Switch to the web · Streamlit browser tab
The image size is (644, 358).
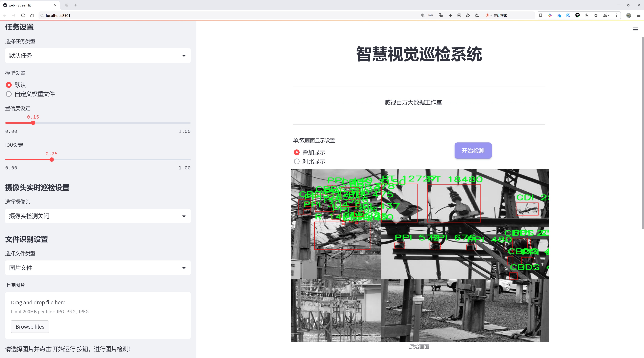click(x=27, y=5)
